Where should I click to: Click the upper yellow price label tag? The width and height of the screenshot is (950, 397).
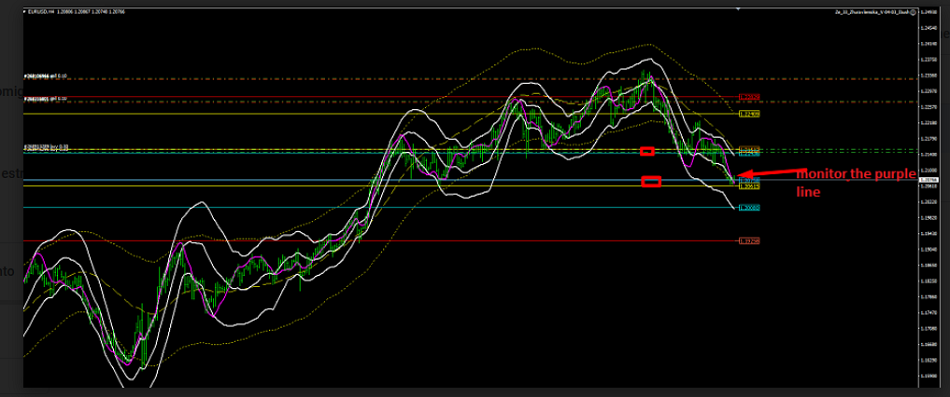[x=749, y=114]
